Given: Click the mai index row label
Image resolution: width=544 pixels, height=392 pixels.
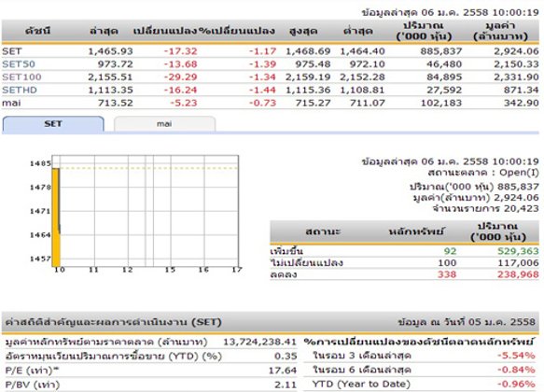Looking at the screenshot, I should tap(11, 103).
